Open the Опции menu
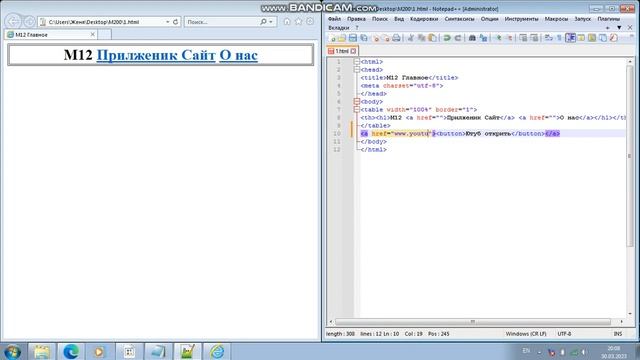640x360 pixels. [x=489, y=19]
